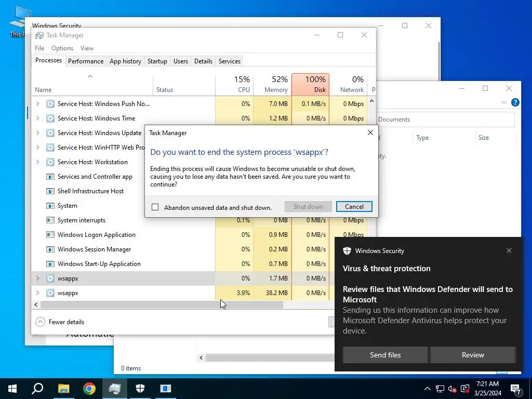Click the Windows Security shield icon in notification

pyautogui.click(x=347, y=251)
